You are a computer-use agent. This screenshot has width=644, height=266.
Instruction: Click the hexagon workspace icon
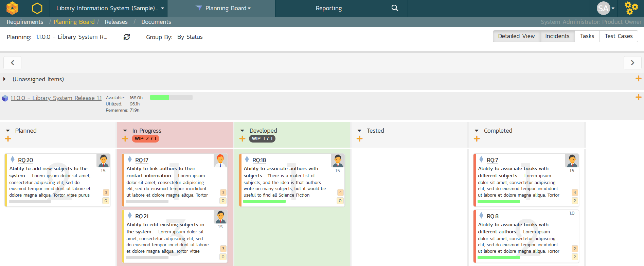(x=37, y=8)
